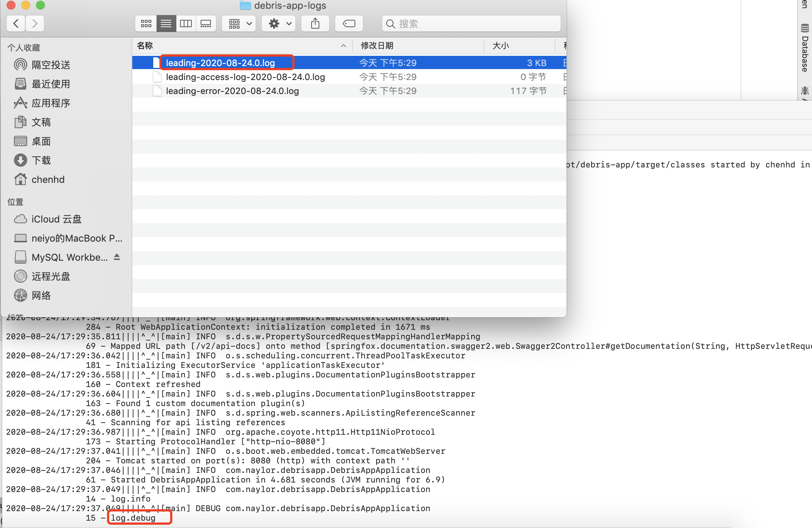Click the 网络 globe icon
The width and height of the screenshot is (812, 528).
(x=21, y=295)
